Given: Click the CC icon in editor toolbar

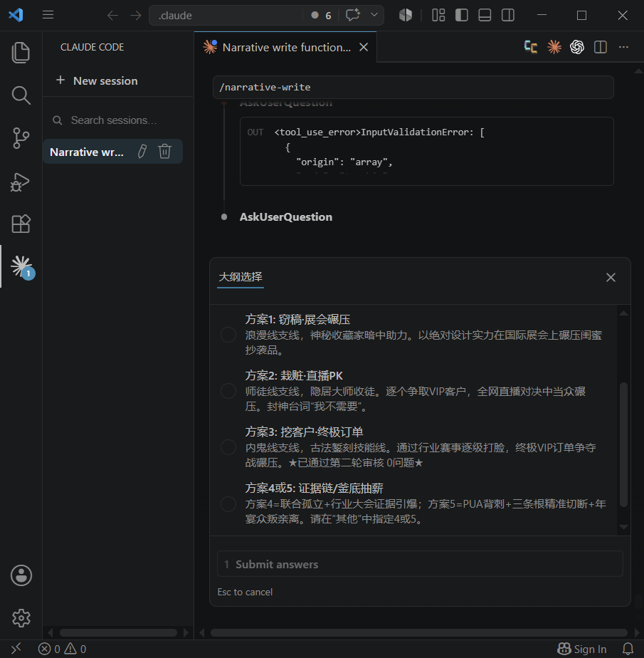Looking at the screenshot, I should click(x=531, y=47).
